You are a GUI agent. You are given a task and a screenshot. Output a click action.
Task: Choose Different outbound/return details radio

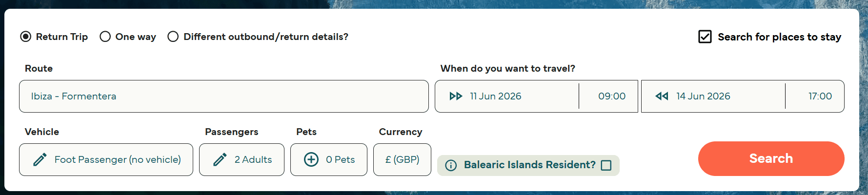pos(173,37)
